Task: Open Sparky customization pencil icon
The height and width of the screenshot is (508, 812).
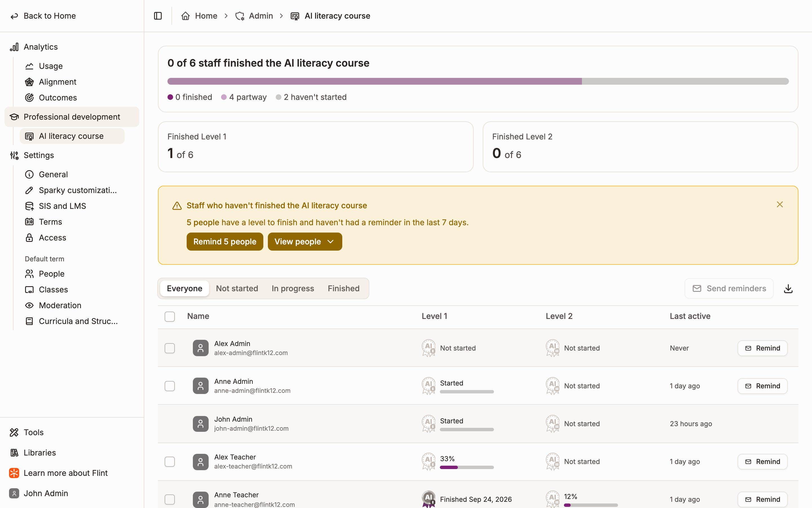Action: 29,190
